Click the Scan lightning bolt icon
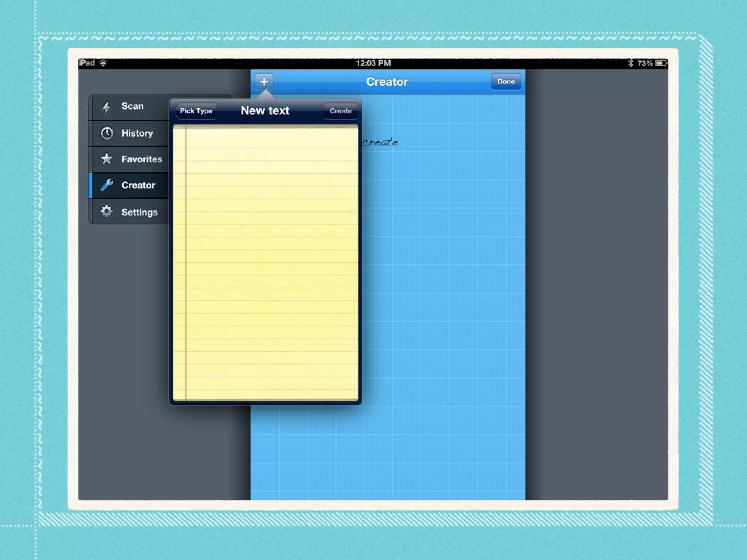747x560 pixels. tap(106, 107)
